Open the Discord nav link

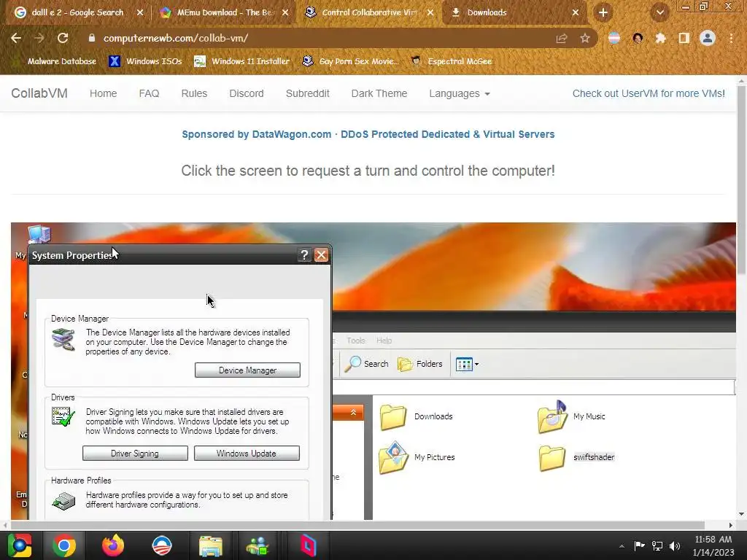(247, 93)
